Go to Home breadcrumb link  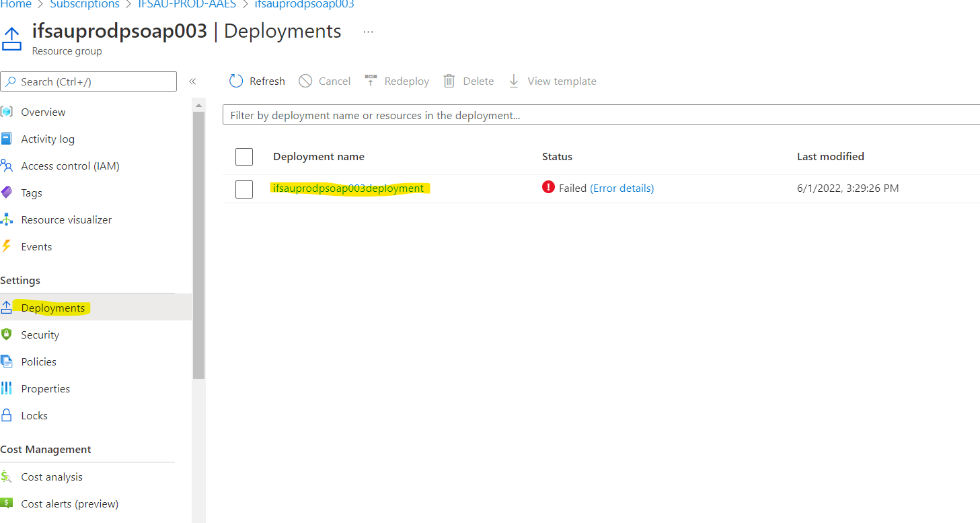pos(16,4)
